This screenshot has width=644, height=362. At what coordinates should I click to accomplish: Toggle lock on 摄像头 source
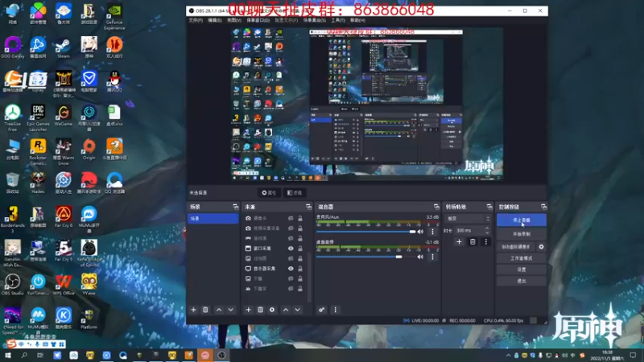pos(300,218)
